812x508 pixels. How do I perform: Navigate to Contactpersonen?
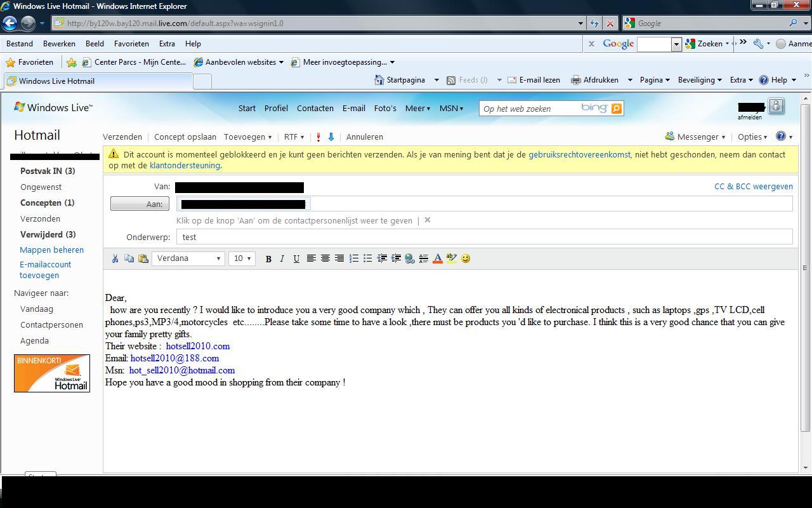(52, 324)
